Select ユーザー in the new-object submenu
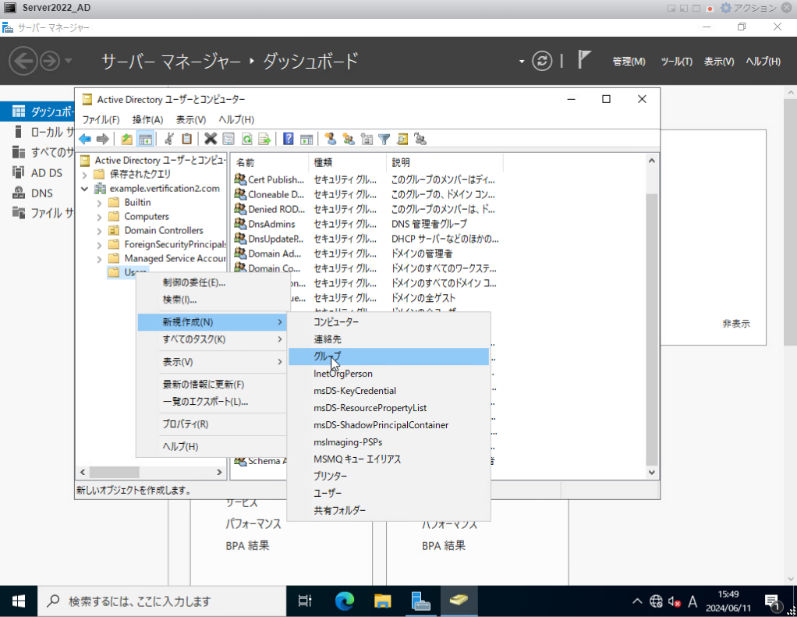797x617 pixels. coord(389,493)
